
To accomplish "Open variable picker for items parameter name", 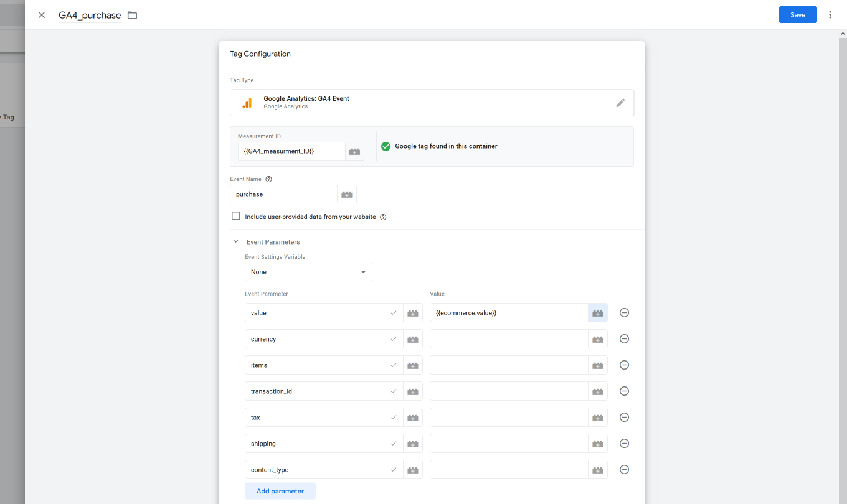I will [413, 365].
